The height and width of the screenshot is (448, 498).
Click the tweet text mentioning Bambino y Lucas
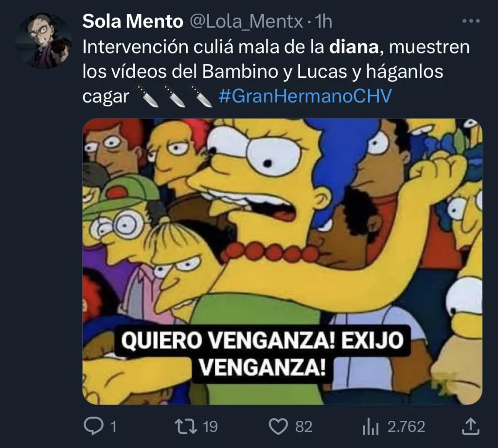tap(263, 71)
